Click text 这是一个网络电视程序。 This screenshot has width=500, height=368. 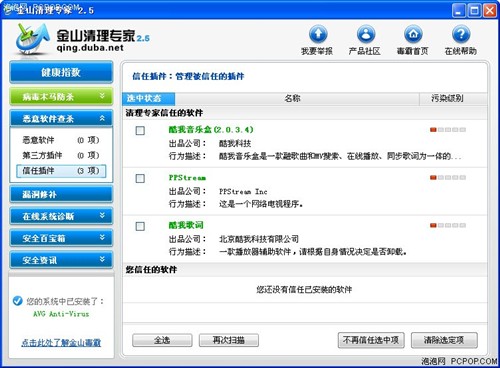261,204
